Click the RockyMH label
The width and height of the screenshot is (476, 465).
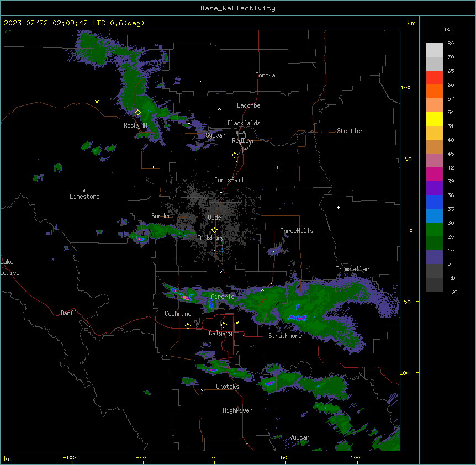coord(135,125)
